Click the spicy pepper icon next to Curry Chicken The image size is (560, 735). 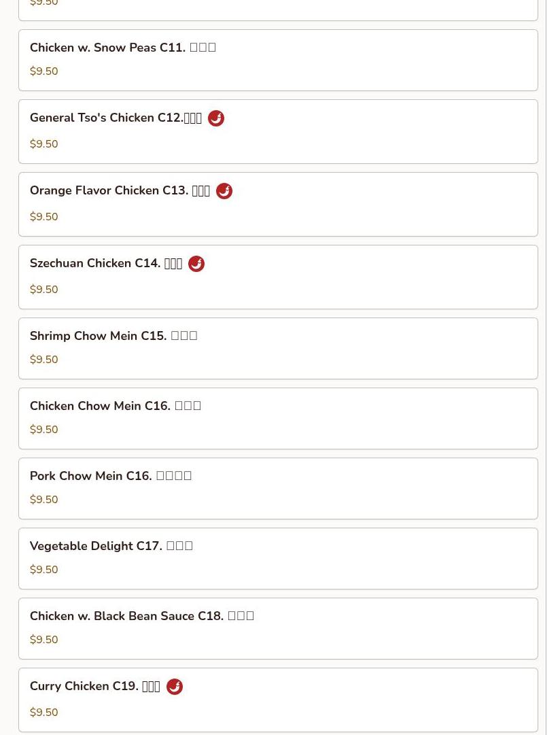(175, 687)
